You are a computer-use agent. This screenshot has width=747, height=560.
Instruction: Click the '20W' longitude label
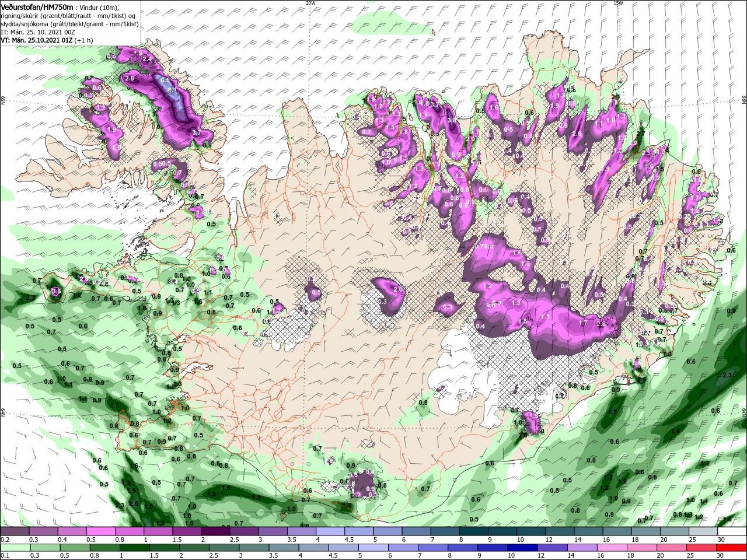[x=310, y=3]
